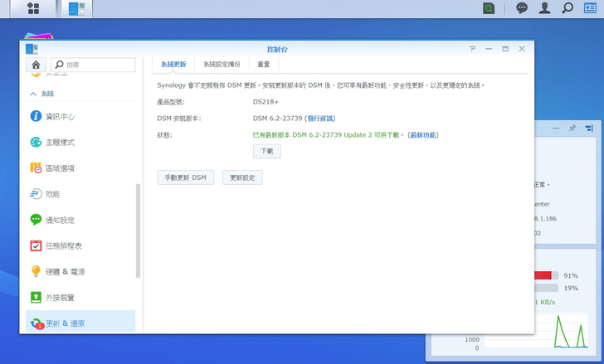Select 通知設定 from the sidebar
604x364 pixels.
(x=60, y=220)
